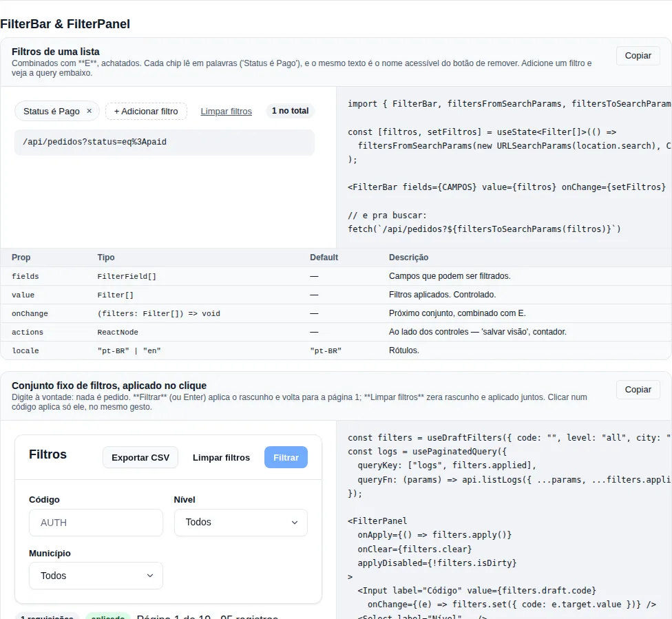This screenshot has width=672, height=619.
Task: Click the locale row's default value "pt-BR"
Action: [326, 350]
